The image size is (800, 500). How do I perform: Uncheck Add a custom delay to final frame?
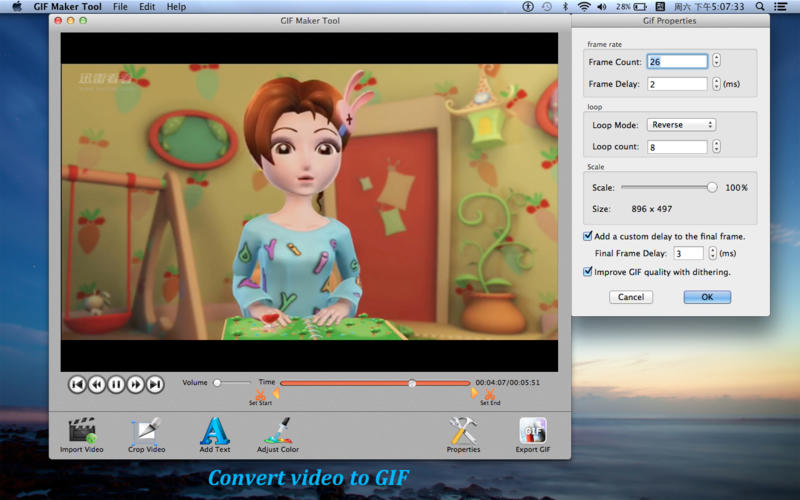588,236
